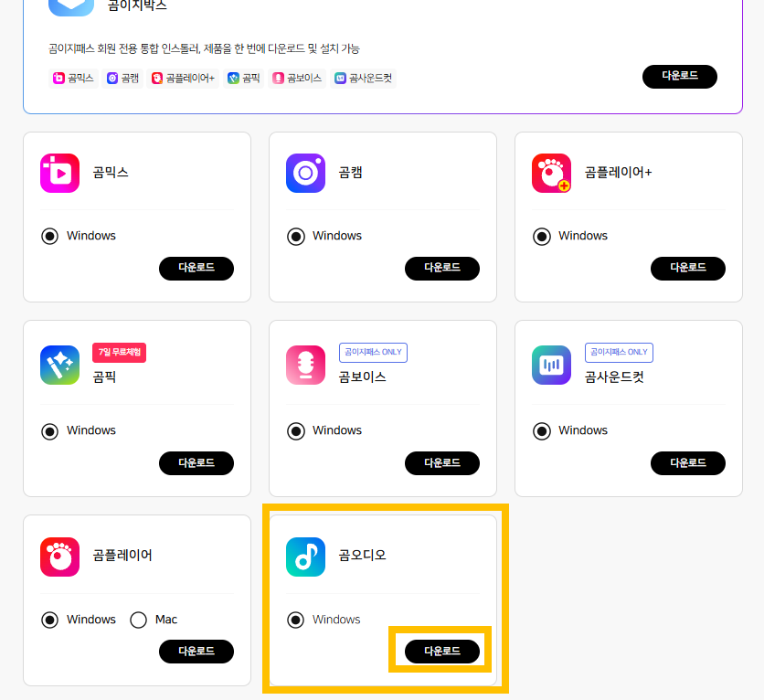The height and width of the screenshot is (700, 764).
Task: Select Windows radio for 곰픽
Action: click(x=49, y=431)
